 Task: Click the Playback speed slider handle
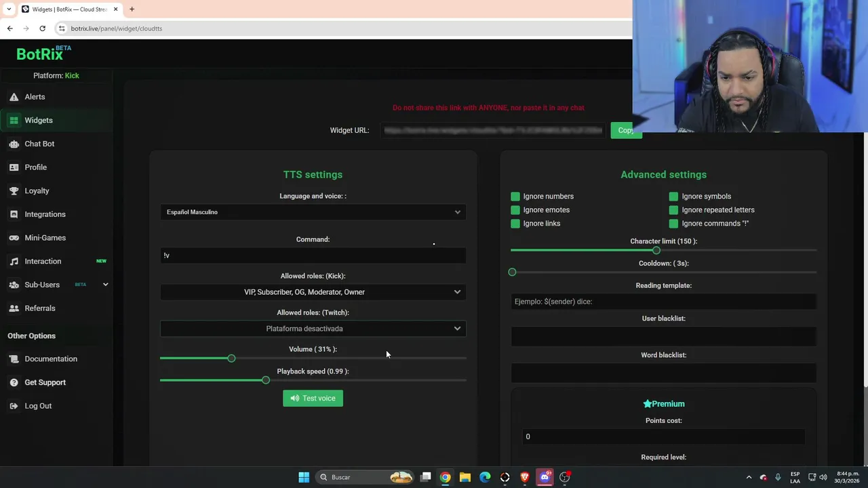pyautogui.click(x=266, y=380)
